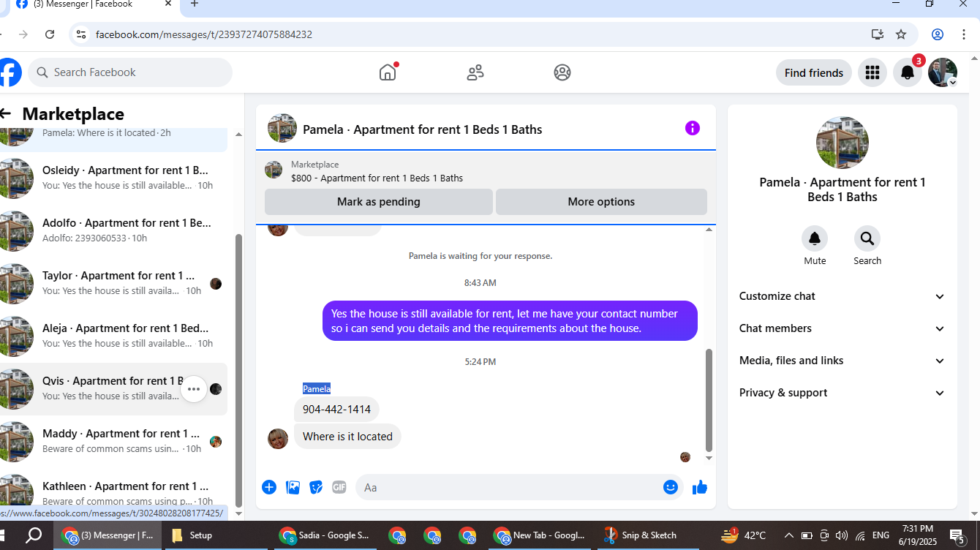The width and height of the screenshot is (980, 550).
Task: Click the "Where is it located" message
Action: coord(347,437)
